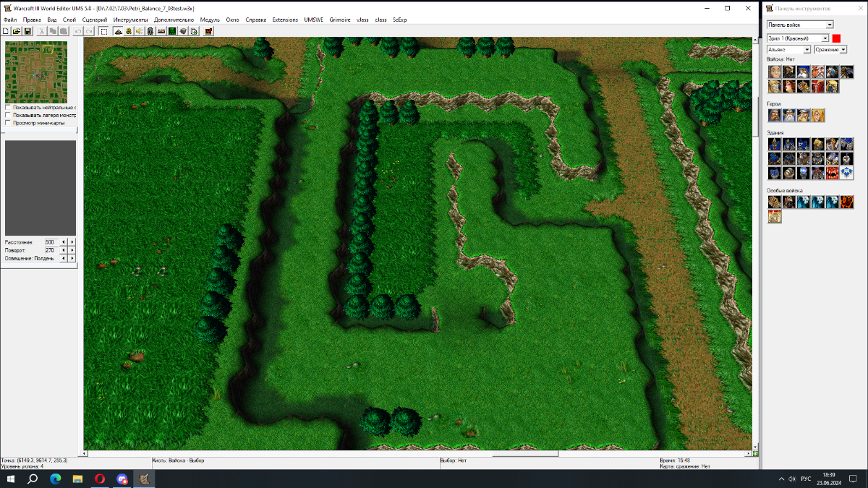Image resolution: width=868 pixels, height=488 pixels.
Task: Open File Explorer from the taskbar
Action: click(77, 479)
